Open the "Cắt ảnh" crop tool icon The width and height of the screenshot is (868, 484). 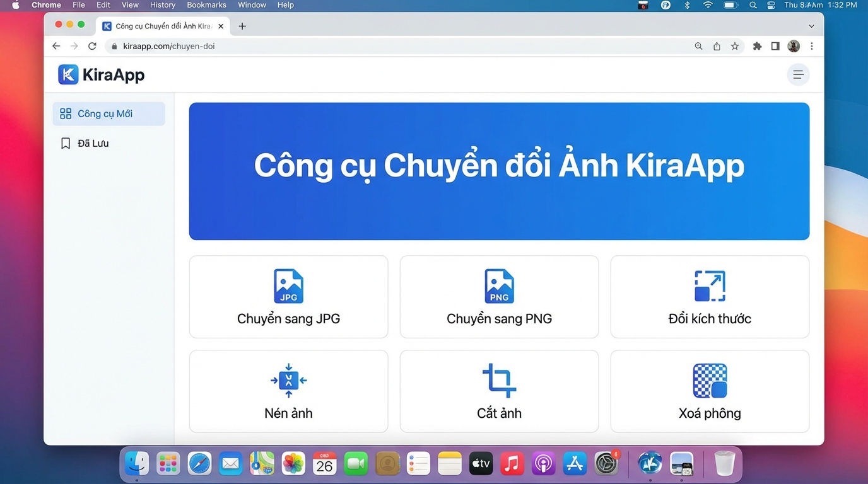[x=499, y=380]
